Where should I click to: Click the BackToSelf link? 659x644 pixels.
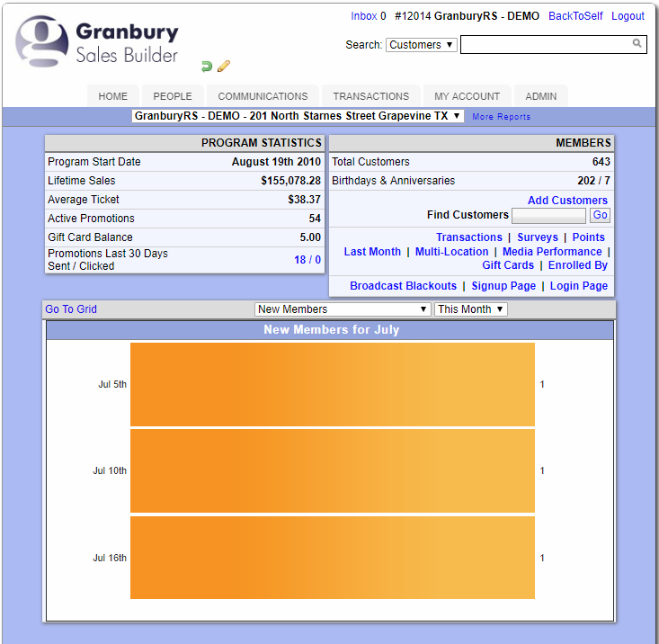tap(575, 16)
